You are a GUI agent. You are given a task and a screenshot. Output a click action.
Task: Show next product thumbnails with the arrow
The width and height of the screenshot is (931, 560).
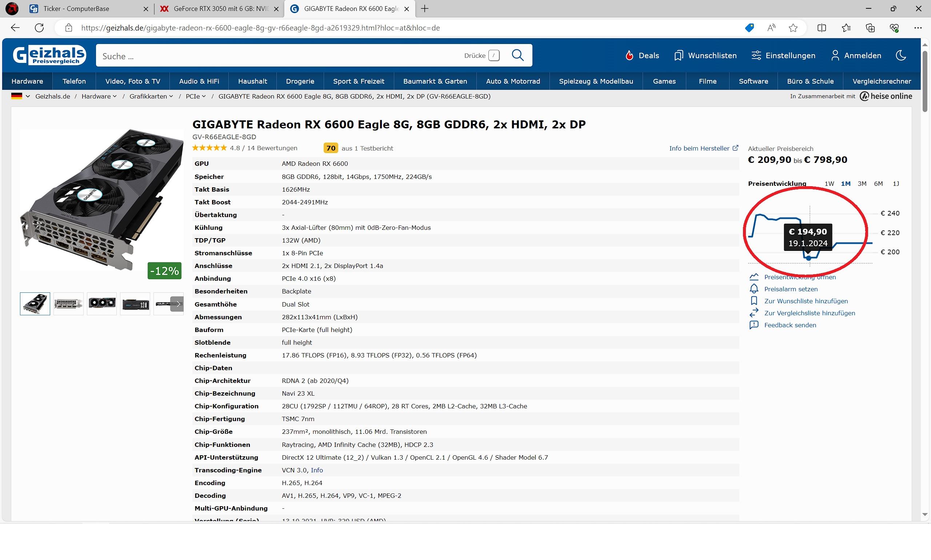[177, 304]
